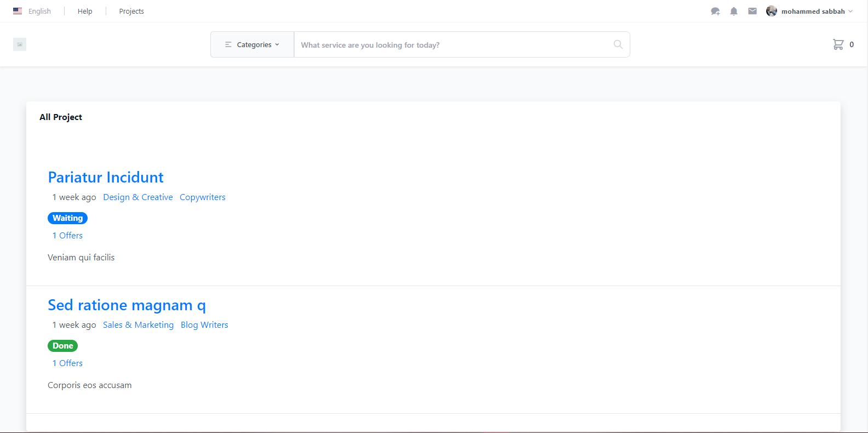Image resolution: width=868 pixels, height=433 pixels.
Task: Select the Design & Creative category link
Action: 138,197
